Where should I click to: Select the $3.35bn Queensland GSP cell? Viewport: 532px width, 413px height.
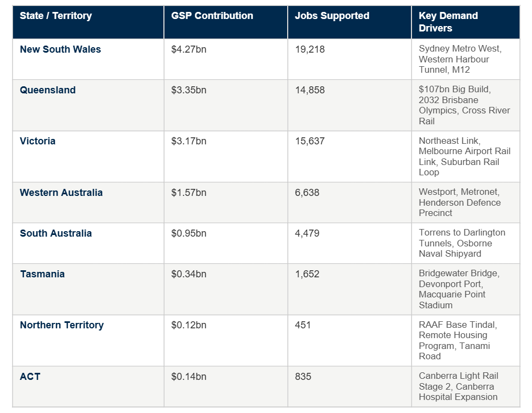(189, 90)
